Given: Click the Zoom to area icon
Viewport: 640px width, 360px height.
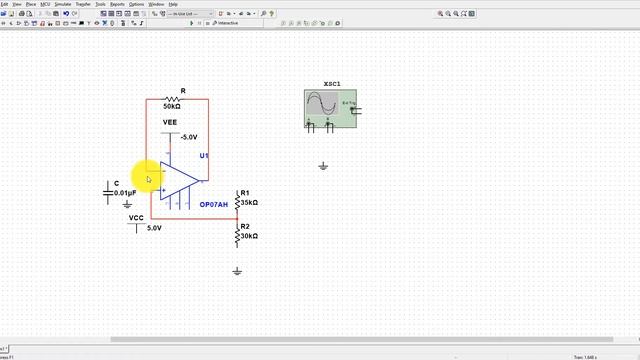Looking at the screenshot, I should (456, 13).
